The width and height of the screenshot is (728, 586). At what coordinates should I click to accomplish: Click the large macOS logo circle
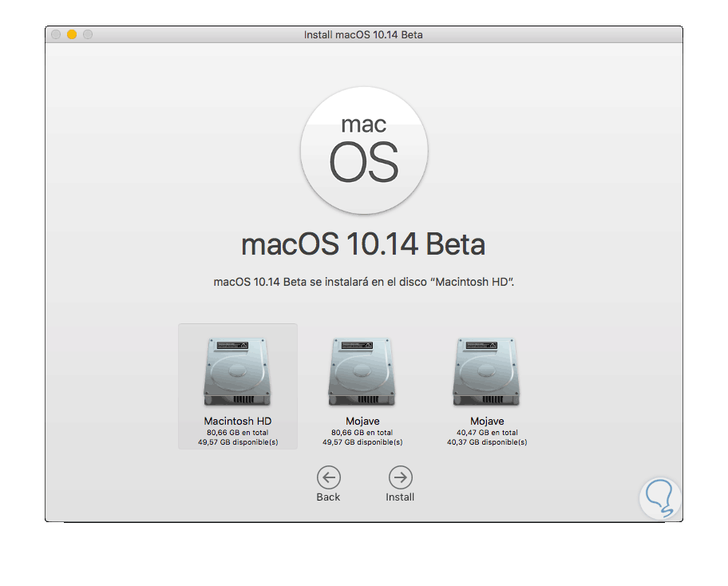point(364,150)
